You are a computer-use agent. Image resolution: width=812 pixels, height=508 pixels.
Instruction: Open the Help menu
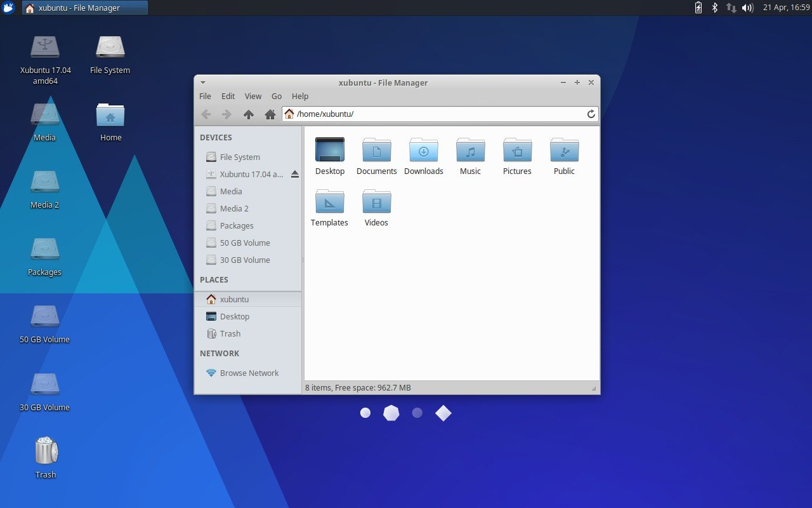click(300, 97)
